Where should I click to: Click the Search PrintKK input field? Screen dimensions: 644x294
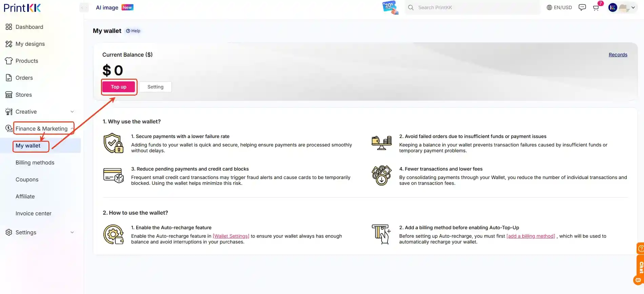click(x=475, y=7)
